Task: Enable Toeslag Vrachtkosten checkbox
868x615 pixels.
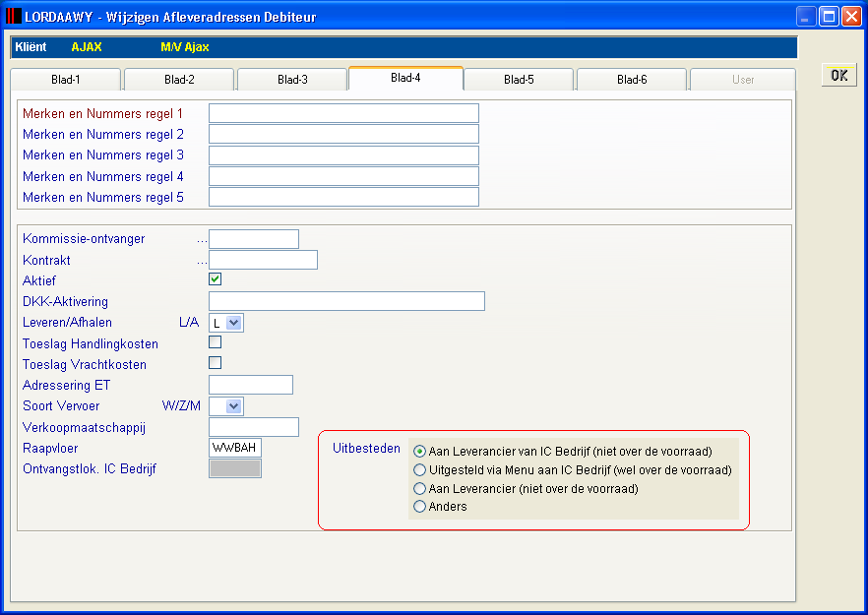Action: 215,362
